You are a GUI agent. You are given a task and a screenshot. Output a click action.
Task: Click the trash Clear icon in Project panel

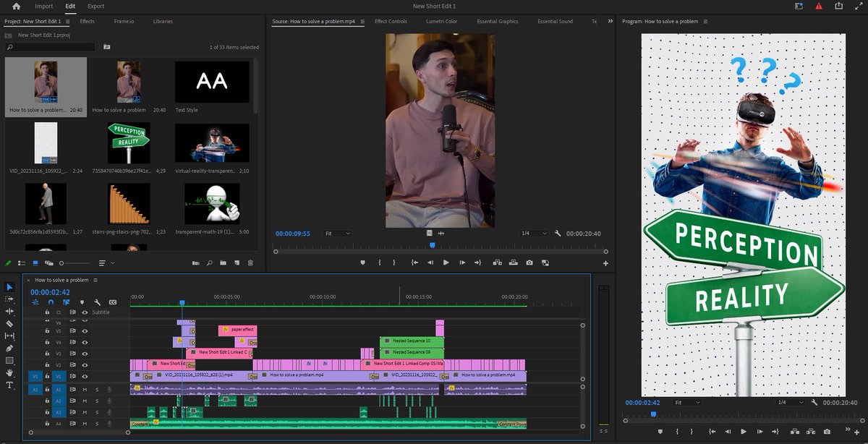(250, 262)
